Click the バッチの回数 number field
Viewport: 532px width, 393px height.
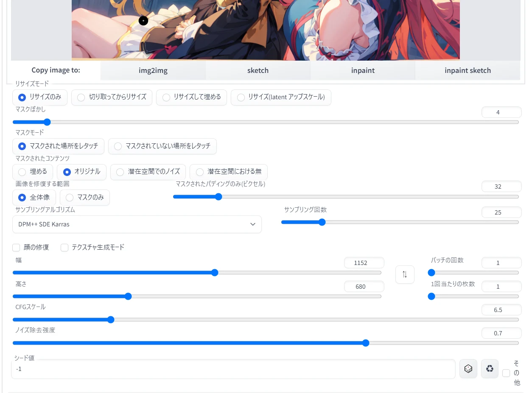tap(501, 263)
